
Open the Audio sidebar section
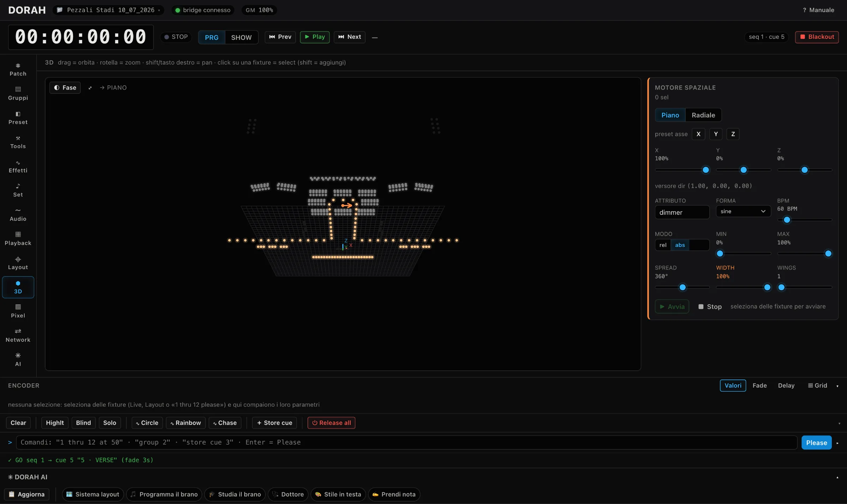point(18,215)
